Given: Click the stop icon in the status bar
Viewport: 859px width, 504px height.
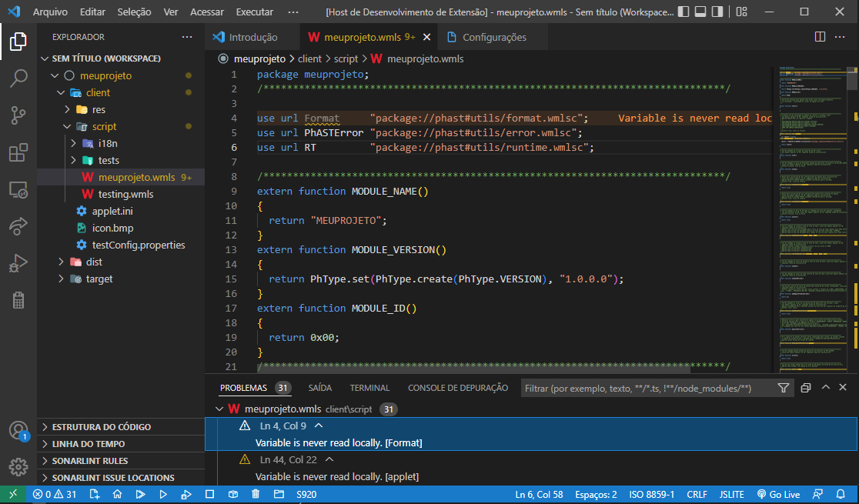Looking at the screenshot, I should tap(209, 496).
